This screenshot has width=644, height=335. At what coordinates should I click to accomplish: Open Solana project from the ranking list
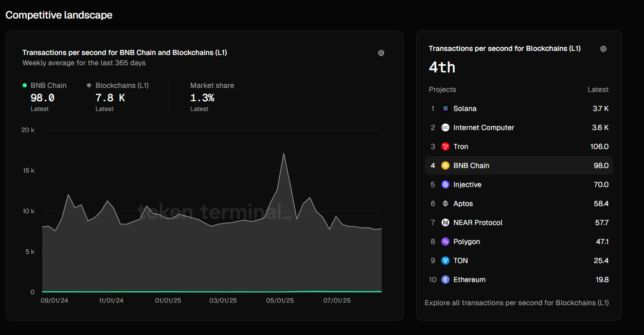(465, 108)
